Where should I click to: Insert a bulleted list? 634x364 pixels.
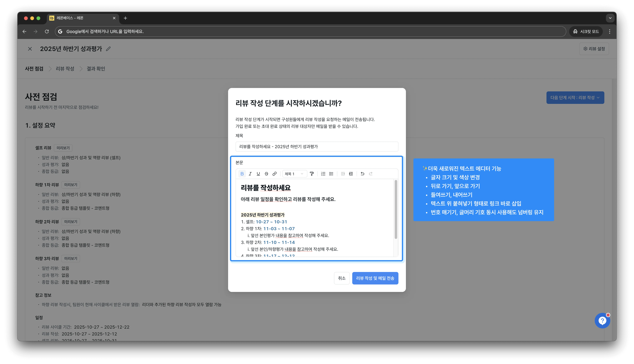point(331,174)
